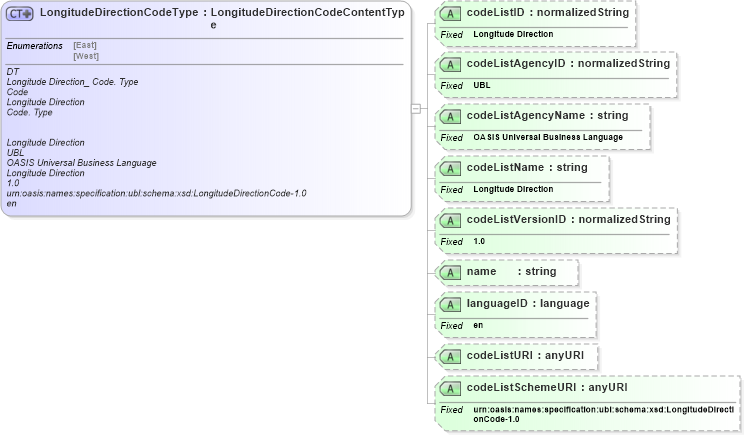Click the Enumerations heading
This screenshot has width=745, height=435.
(35, 46)
